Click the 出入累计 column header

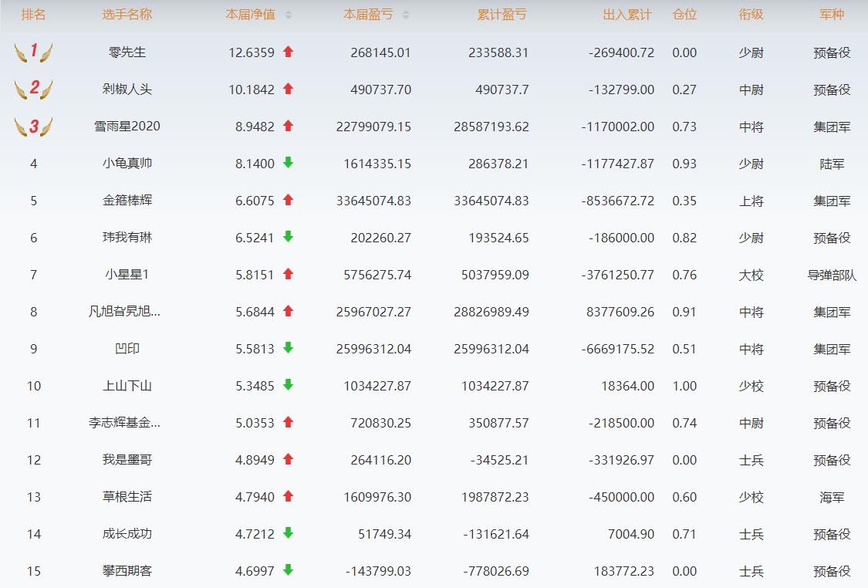click(x=627, y=15)
